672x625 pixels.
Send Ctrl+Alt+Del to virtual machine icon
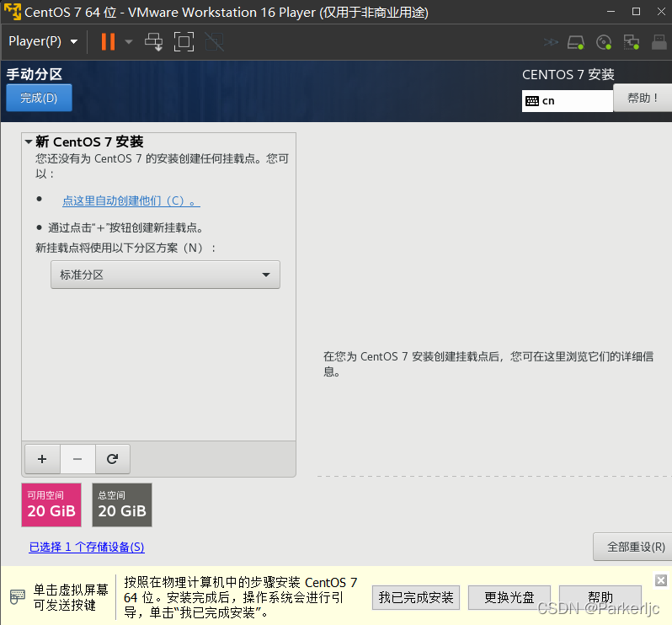154,41
